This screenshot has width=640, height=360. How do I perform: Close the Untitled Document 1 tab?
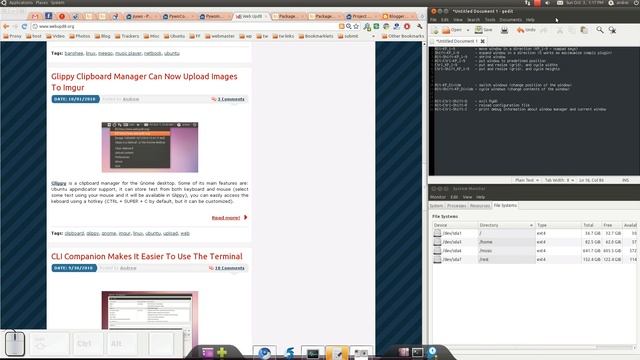point(482,41)
